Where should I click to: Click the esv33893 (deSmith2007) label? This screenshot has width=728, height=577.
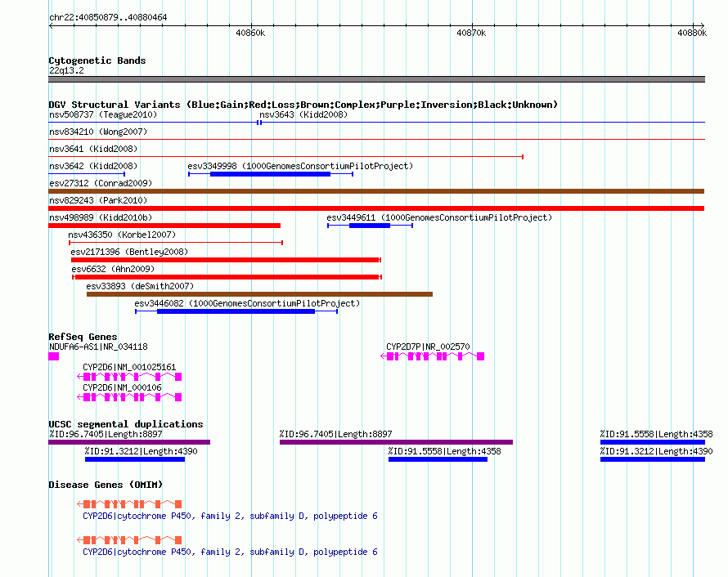click(140, 286)
